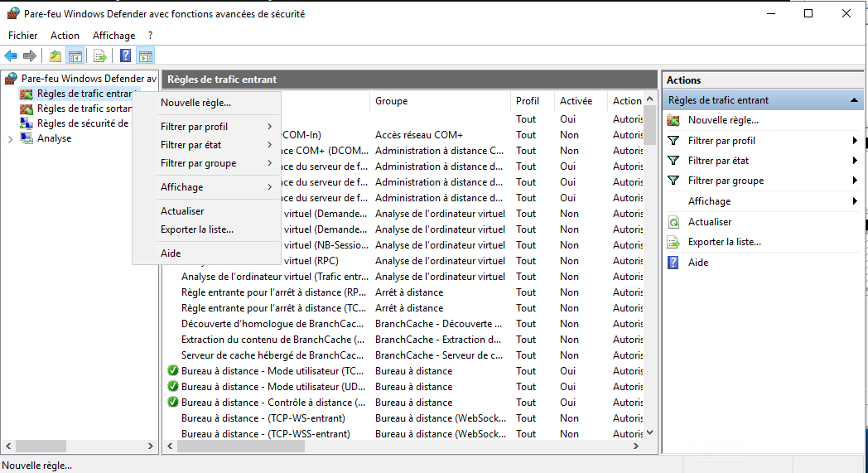Image resolution: width=868 pixels, height=473 pixels.
Task: Click the Règles de sécurité de connexion icon
Action: point(27,123)
